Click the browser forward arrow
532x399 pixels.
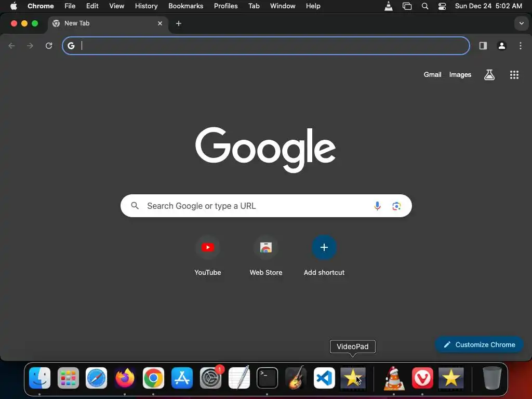[x=30, y=46]
